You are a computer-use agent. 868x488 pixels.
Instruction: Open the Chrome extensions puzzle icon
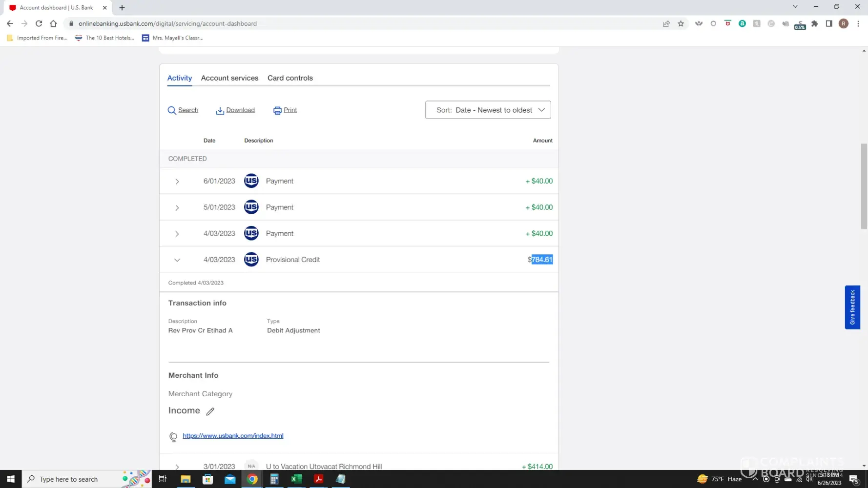click(x=814, y=23)
